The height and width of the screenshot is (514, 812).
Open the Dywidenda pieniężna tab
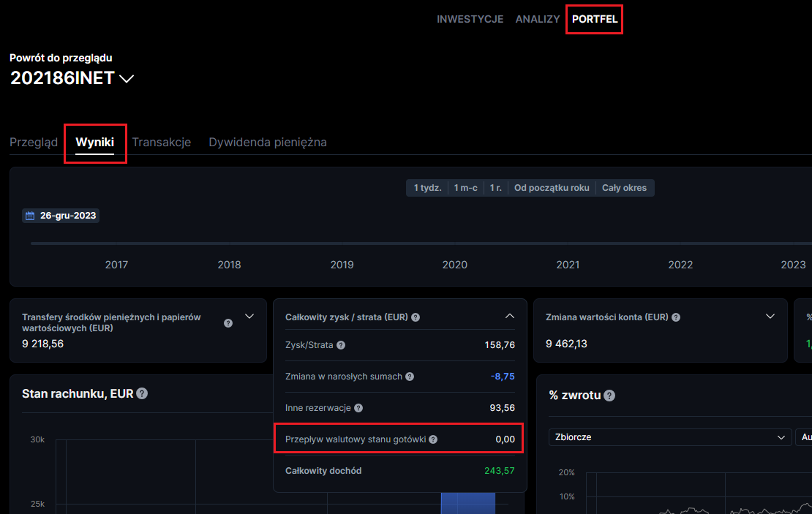pos(268,143)
